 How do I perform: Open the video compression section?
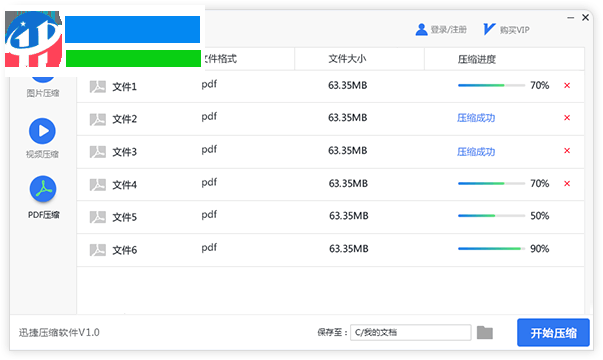click(42, 131)
